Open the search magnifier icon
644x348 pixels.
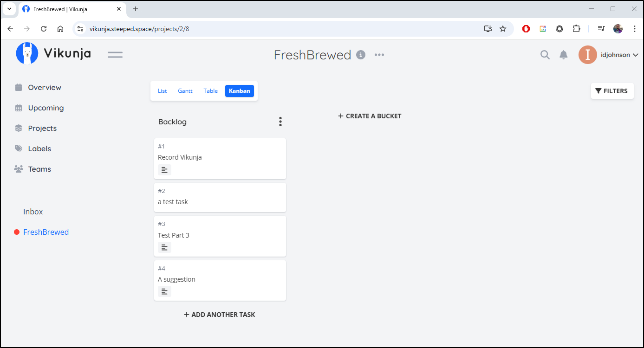click(x=545, y=55)
